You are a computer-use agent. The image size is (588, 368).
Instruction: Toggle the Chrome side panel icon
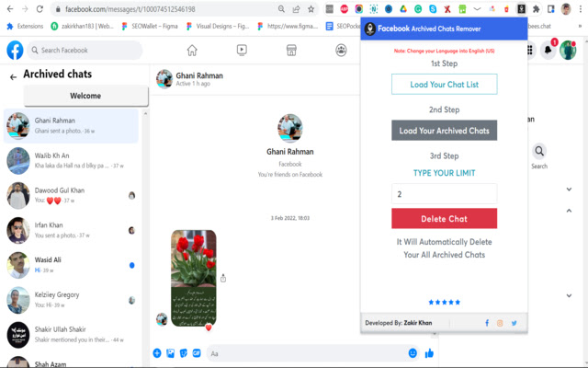pos(551,9)
